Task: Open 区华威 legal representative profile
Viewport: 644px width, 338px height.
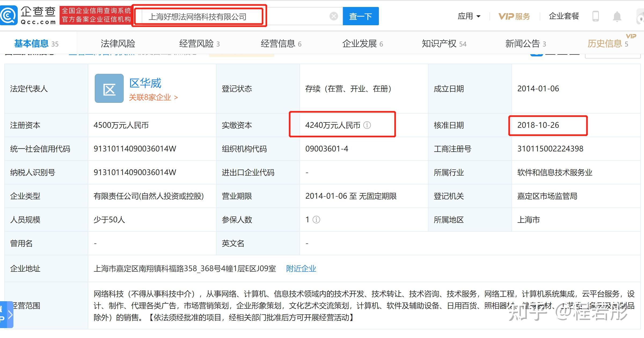Action: pos(145,83)
